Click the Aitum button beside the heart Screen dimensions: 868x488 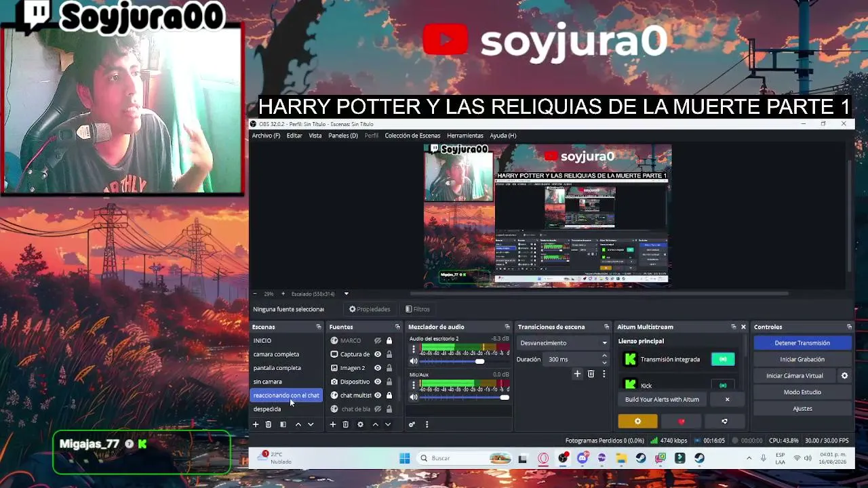(725, 422)
